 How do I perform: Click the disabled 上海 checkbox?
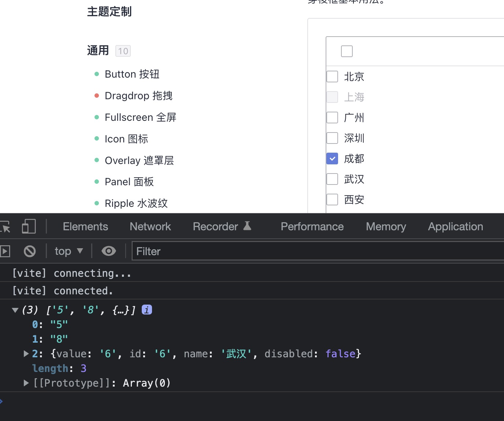pyautogui.click(x=332, y=97)
